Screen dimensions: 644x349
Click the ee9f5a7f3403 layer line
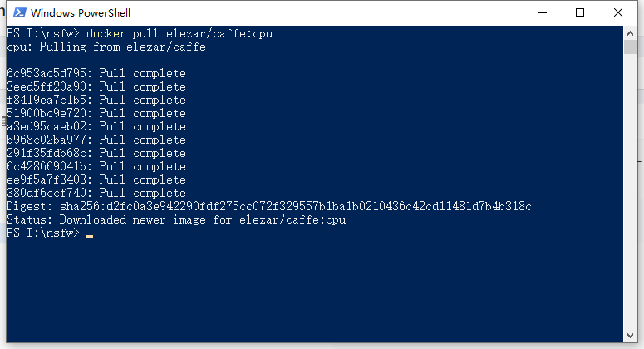[96, 179]
